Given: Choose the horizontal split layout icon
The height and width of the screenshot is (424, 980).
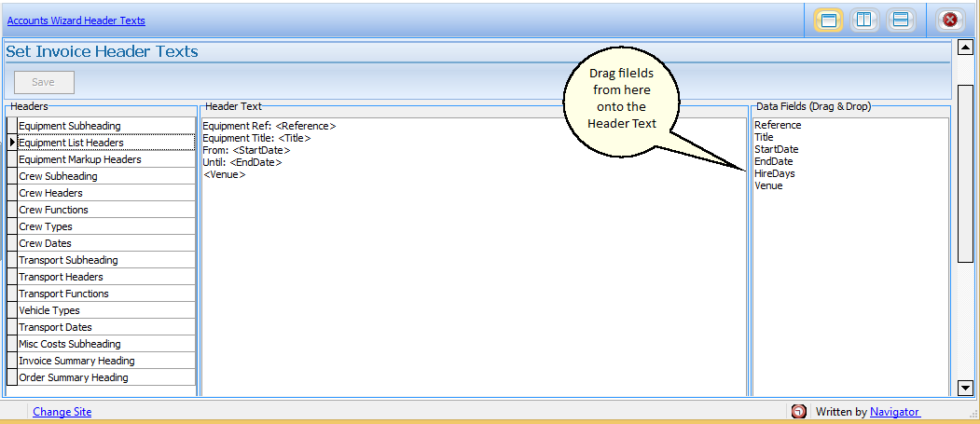Looking at the screenshot, I should point(901,20).
